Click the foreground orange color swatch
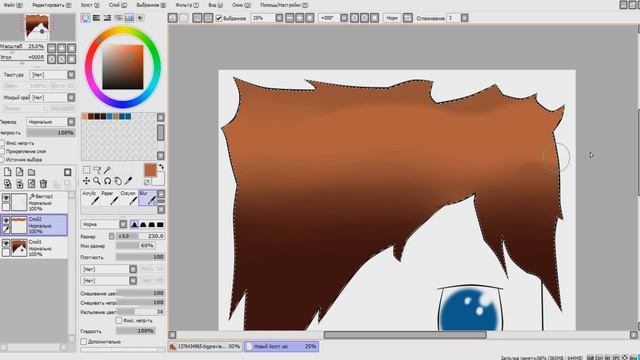The height and width of the screenshot is (360, 640). pos(150,170)
